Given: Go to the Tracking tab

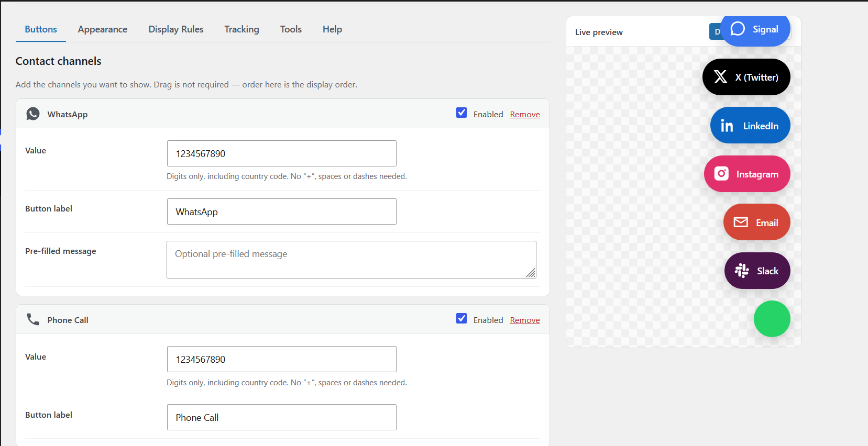Looking at the screenshot, I should [241, 29].
